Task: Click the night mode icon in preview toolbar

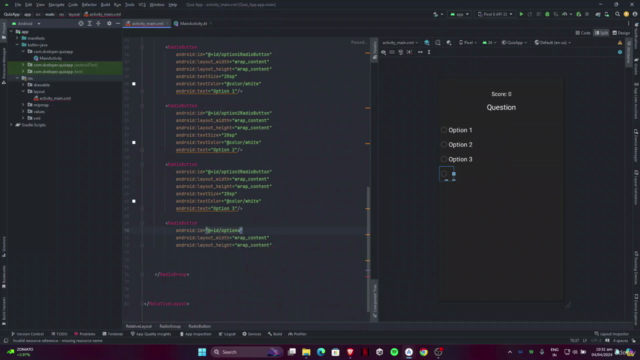Action: (x=449, y=42)
